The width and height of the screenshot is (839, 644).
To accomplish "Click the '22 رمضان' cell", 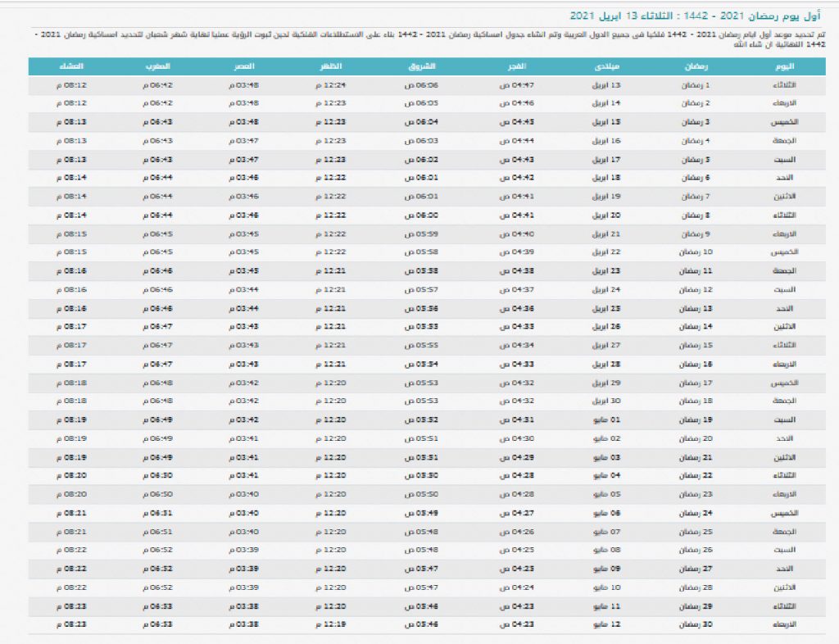I will coord(696,475).
